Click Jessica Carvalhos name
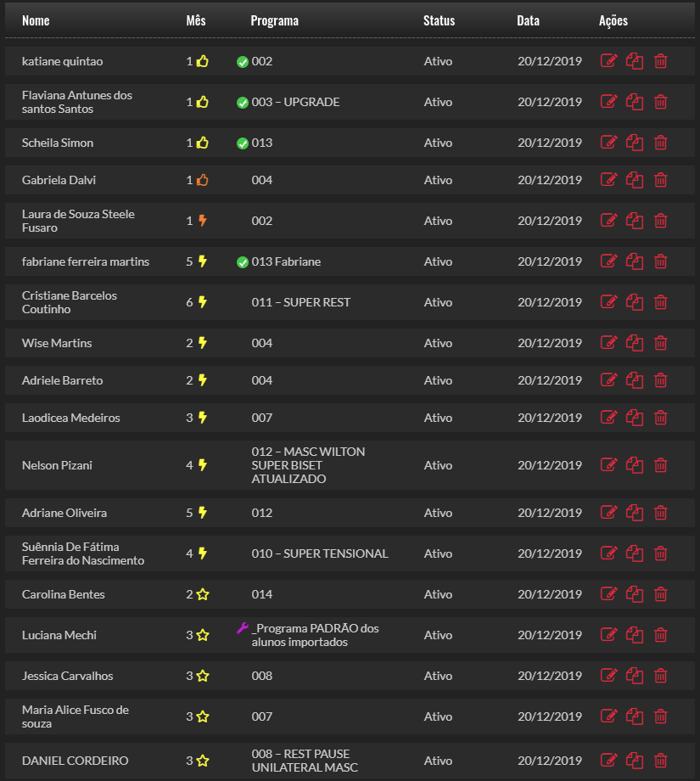 coord(67,676)
